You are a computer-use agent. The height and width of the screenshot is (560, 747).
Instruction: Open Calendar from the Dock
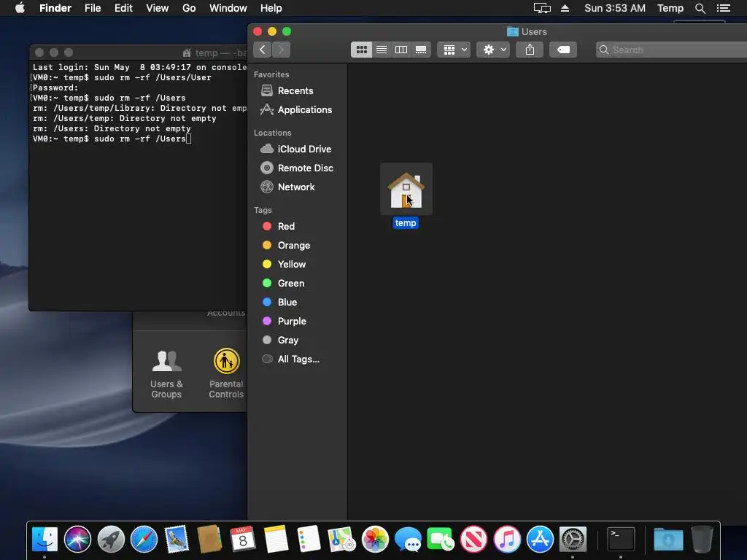pos(242,540)
